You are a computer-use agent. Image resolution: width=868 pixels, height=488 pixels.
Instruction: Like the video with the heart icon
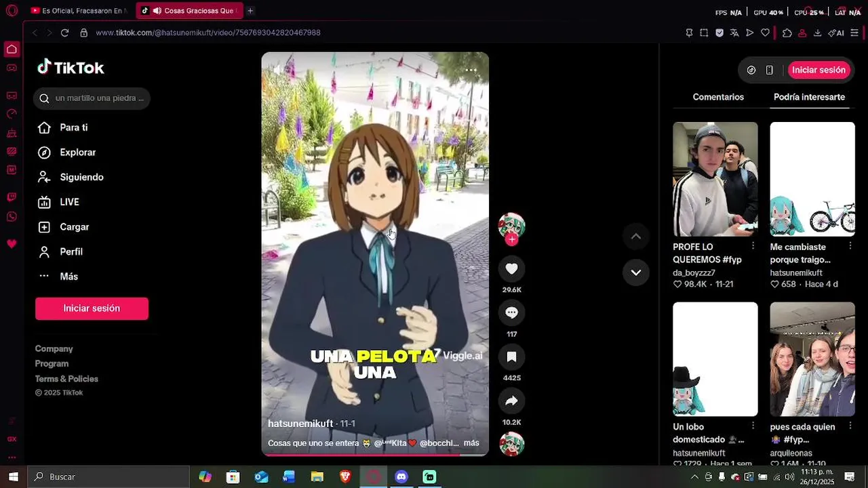point(511,269)
